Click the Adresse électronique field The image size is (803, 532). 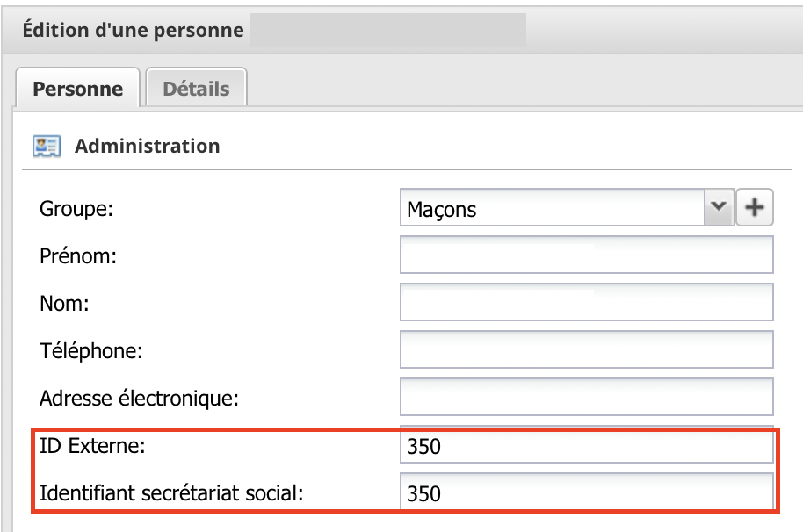(586, 397)
